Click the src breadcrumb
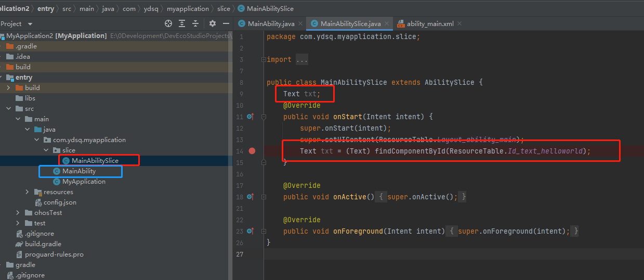Screen dimensions: 644x280 coord(67,9)
